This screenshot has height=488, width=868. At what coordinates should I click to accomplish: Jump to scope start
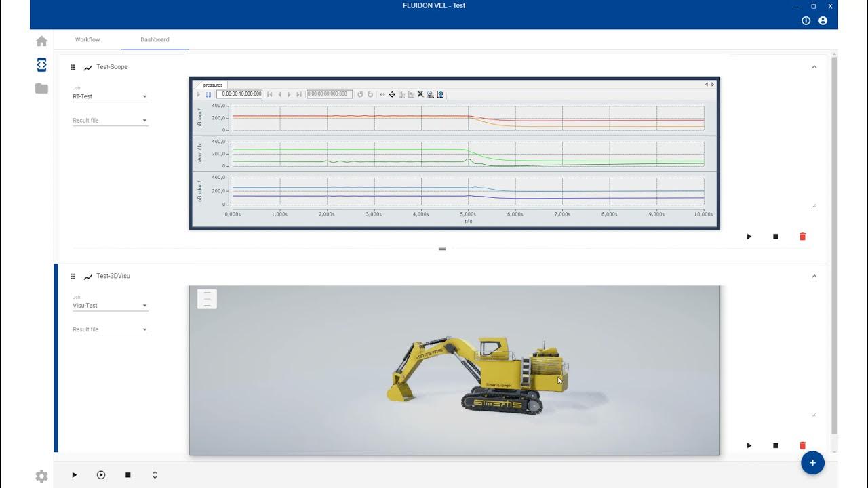pyautogui.click(x=269, y=94)
